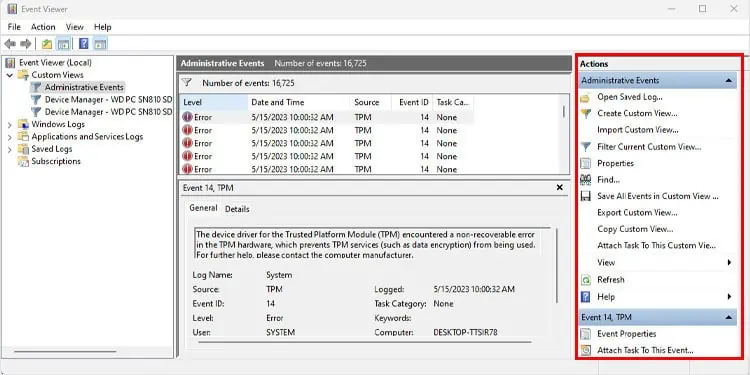
Task: Click Attach Task To This Event
Action: (x=645, y=350)
